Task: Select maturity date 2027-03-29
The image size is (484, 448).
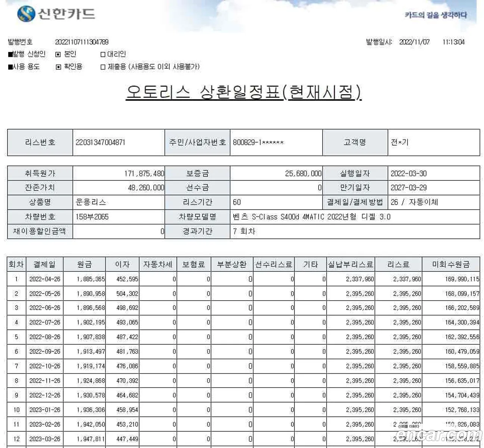Action: (x=409, y=187)
